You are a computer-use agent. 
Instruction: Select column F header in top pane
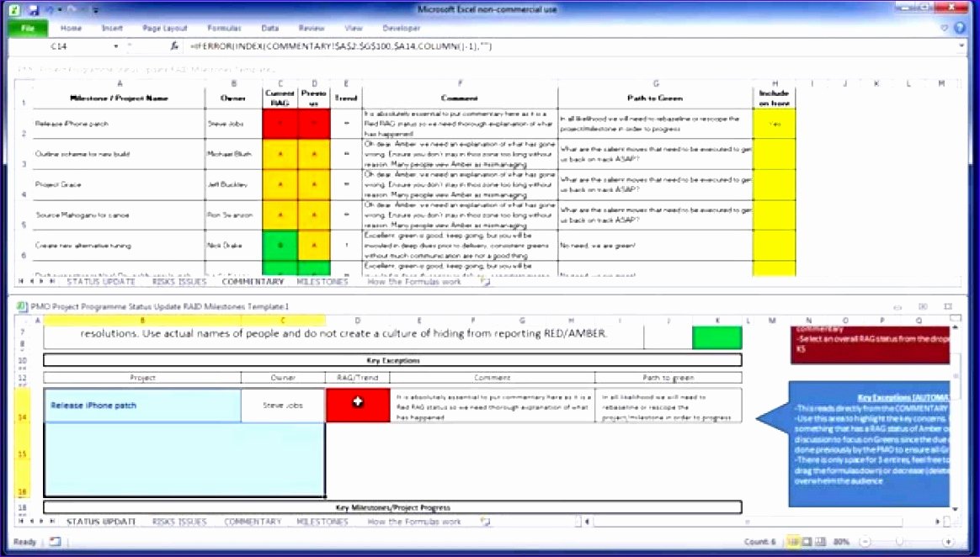(x=460, y=83)
